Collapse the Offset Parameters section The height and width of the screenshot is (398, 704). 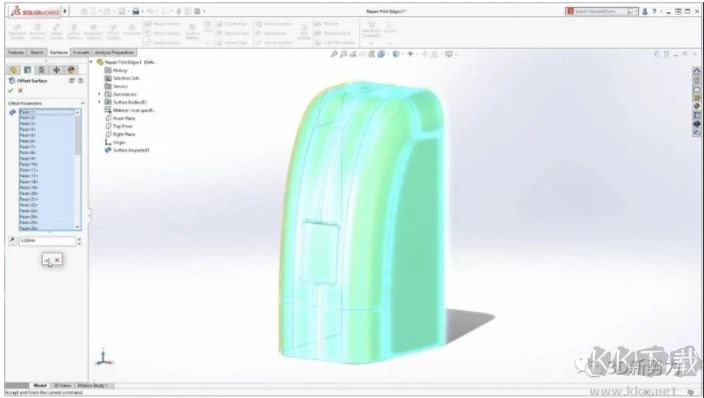pos(82,103)
